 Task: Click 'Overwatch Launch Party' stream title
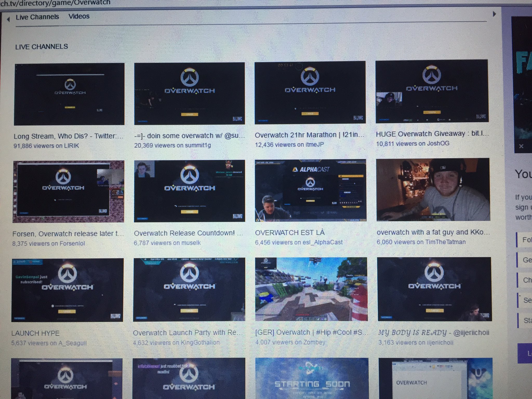[x=188, y=333]
